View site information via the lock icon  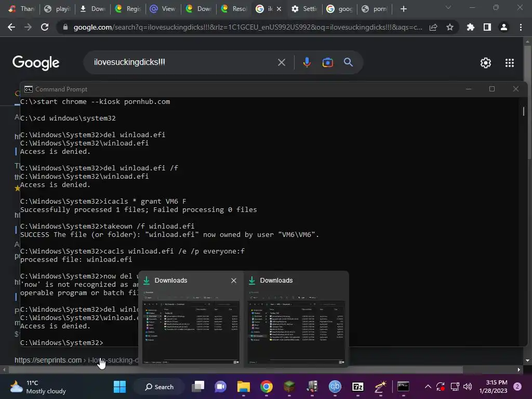tap(65, 27)
